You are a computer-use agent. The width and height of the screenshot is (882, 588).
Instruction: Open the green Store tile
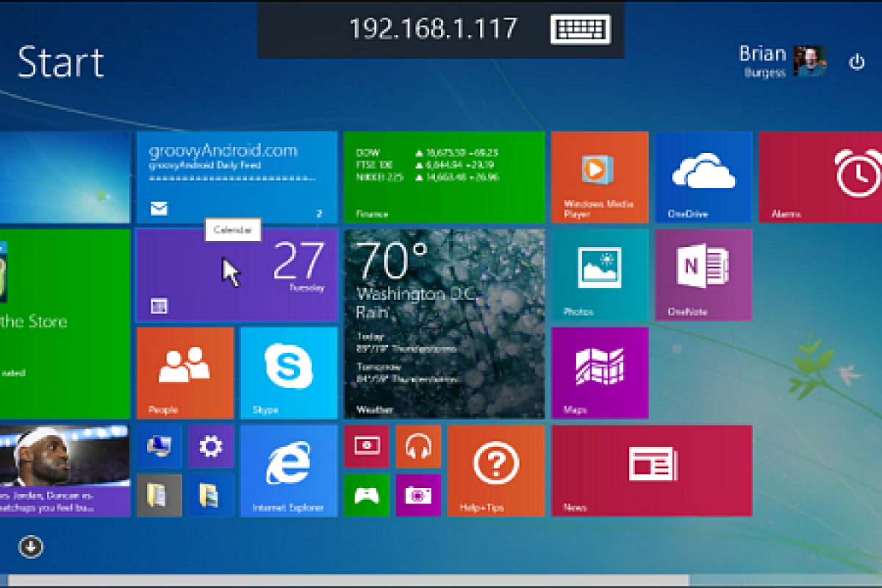click(65, 324)
